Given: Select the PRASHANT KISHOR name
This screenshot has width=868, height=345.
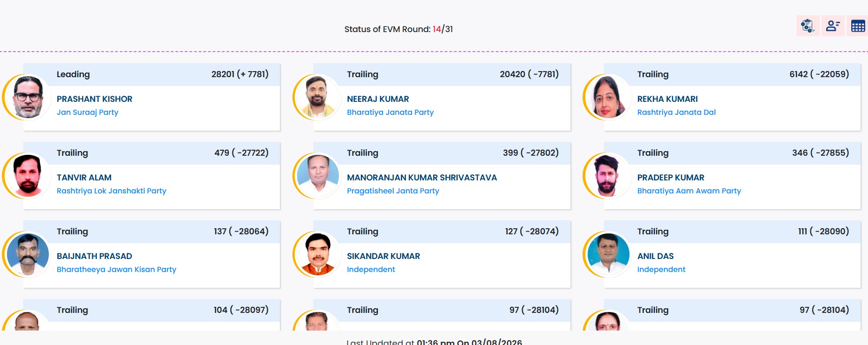Looking at the screenshot, I should coord(94,99).
